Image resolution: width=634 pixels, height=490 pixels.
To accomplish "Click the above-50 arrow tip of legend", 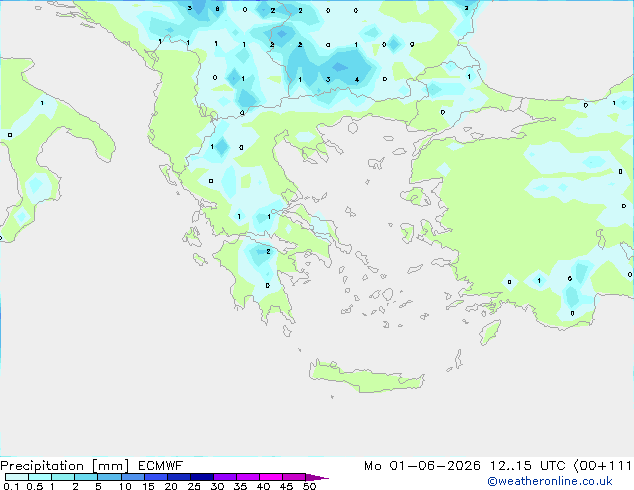I will tap(317, 477).
